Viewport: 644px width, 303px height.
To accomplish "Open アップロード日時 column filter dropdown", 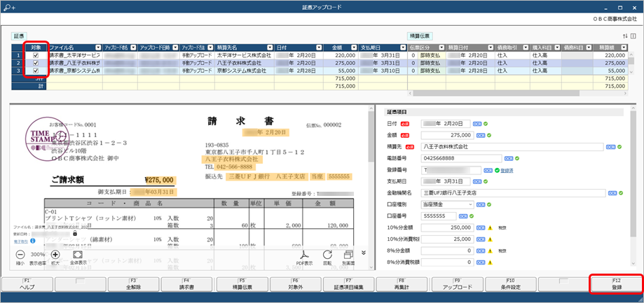I will (174, 48).
